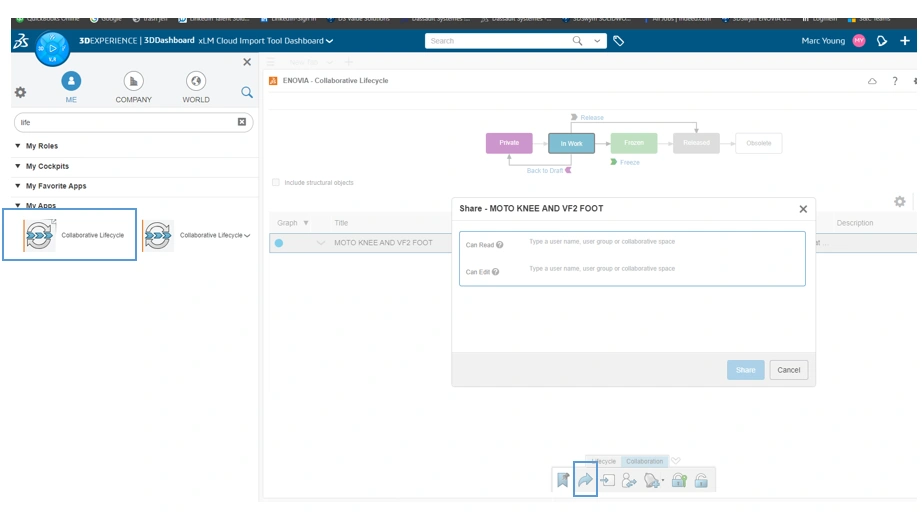The image size is (922, 519).
Task: Select the ME section icon
Action: pyautogui.click(x=71, y=81)
